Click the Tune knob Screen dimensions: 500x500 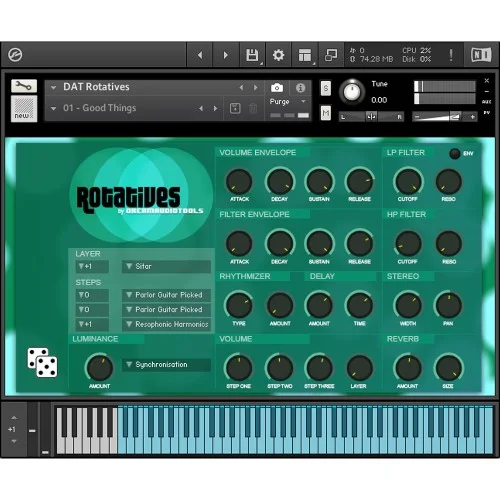coord(352,92)
